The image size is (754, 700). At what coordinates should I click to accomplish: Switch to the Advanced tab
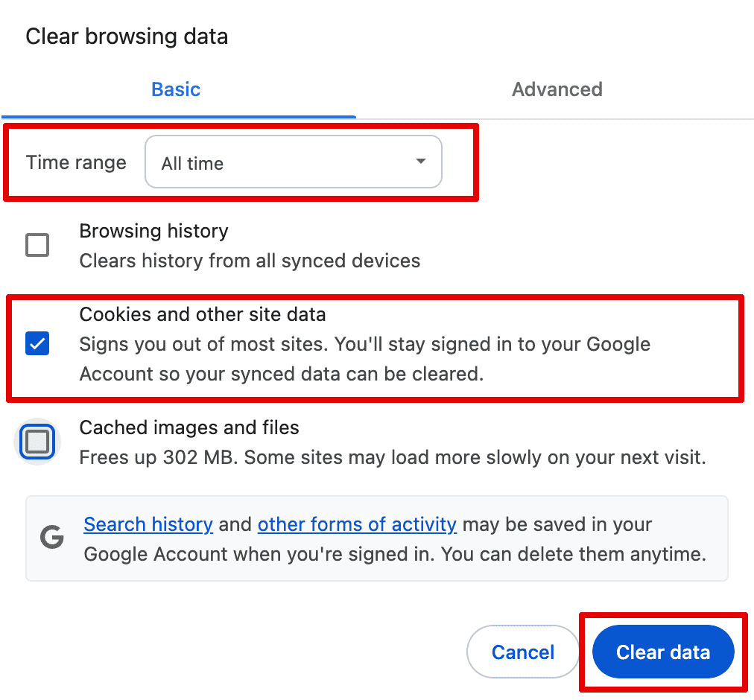pyautogui.click(x=557, y=89)
